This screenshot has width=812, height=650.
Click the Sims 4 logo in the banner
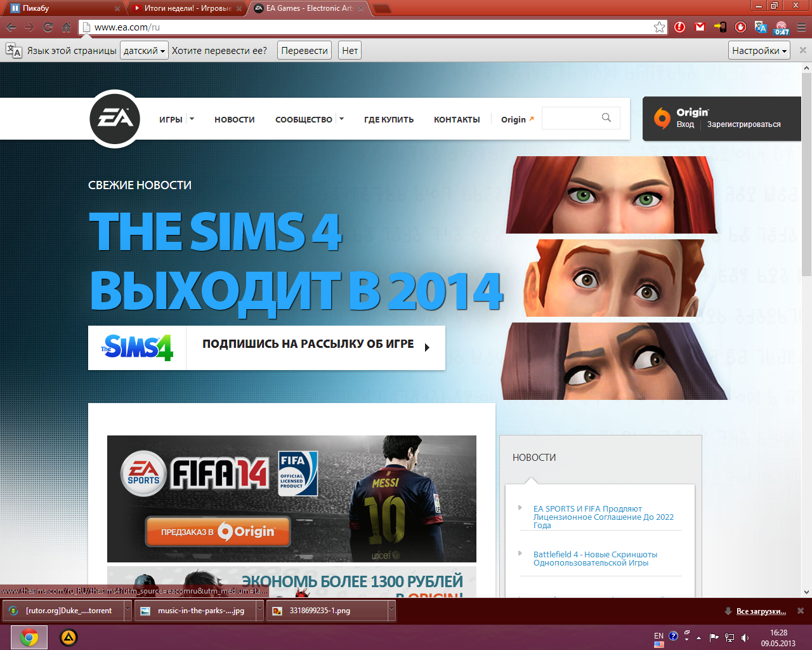coord(137,347)
